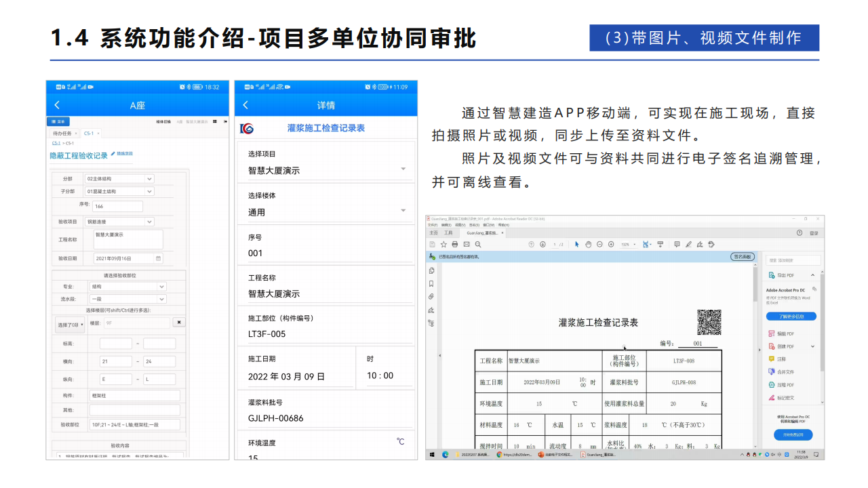The height and width of the screenshot is (488, 868).
Task: Click the highlighter pen icon in Acrobat toolbar
Action: 688,244
